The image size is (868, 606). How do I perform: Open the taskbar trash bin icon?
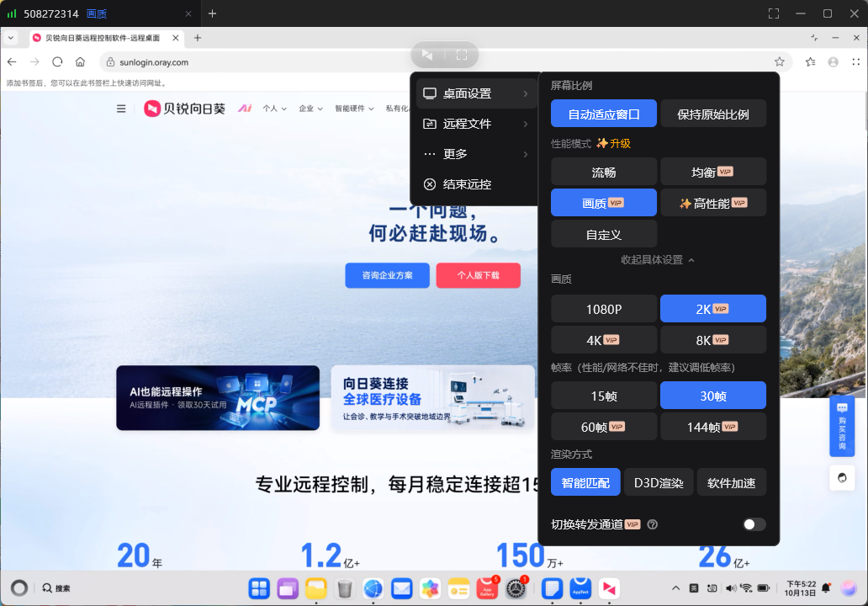[x=344, y=588]
